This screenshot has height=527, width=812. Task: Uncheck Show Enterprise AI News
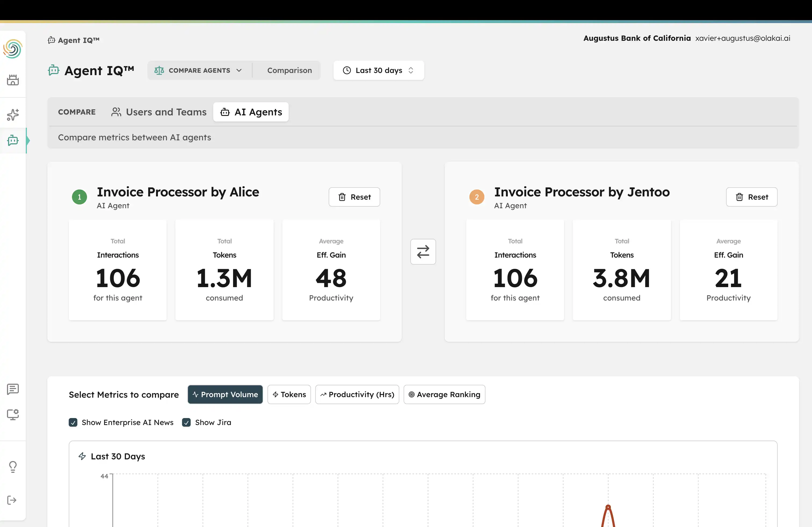(73, 422)
